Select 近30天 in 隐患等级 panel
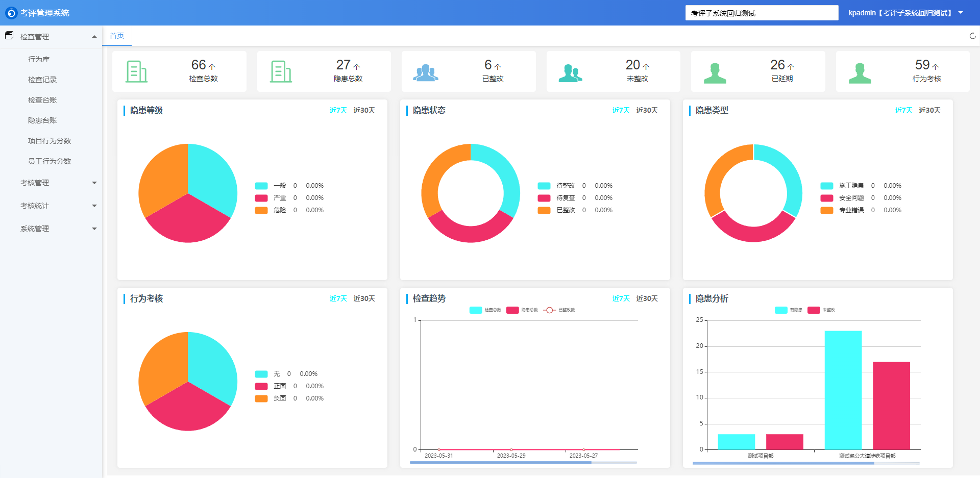The image size is (980, 478). tap(364, 110)
